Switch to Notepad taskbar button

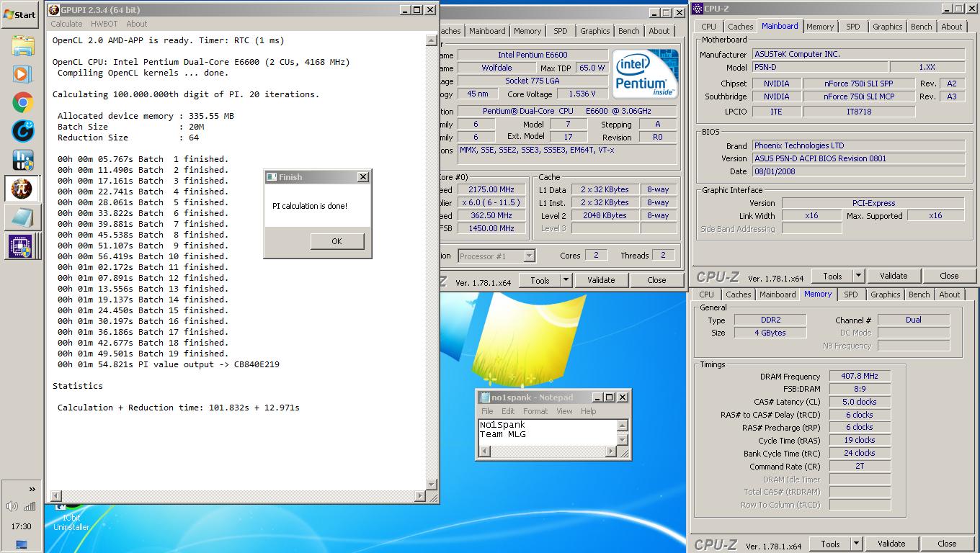(22, 217)
